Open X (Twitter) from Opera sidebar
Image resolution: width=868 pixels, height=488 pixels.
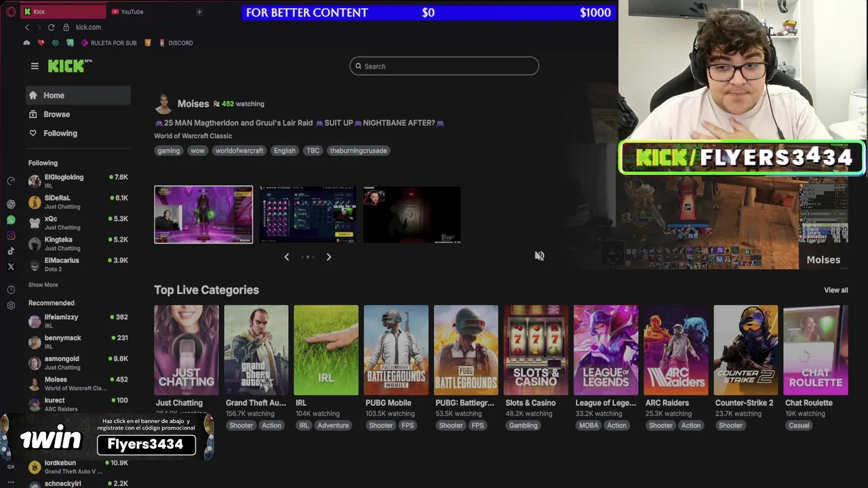[x=11, y=267]
